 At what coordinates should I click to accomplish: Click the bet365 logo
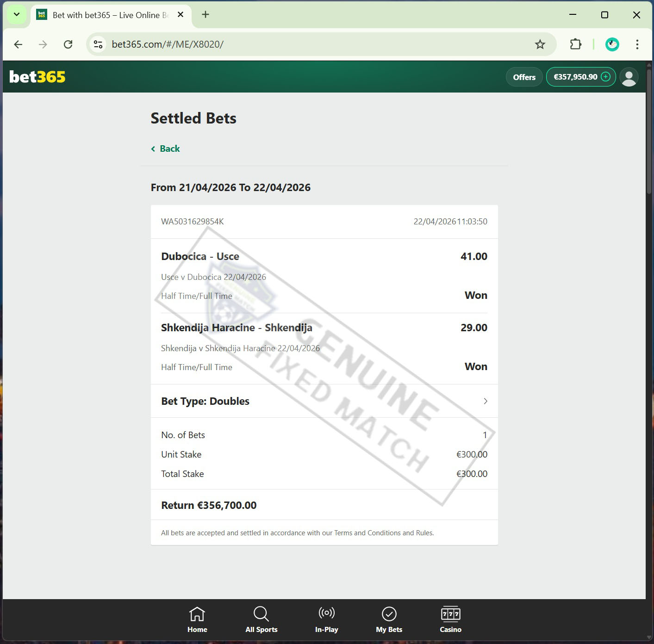(x=37, y=77)
